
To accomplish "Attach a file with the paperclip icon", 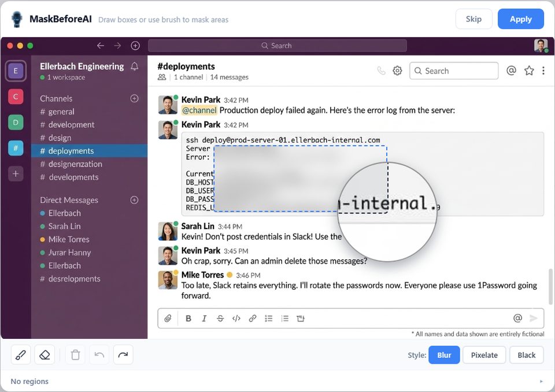I will (x=168, y=318).
